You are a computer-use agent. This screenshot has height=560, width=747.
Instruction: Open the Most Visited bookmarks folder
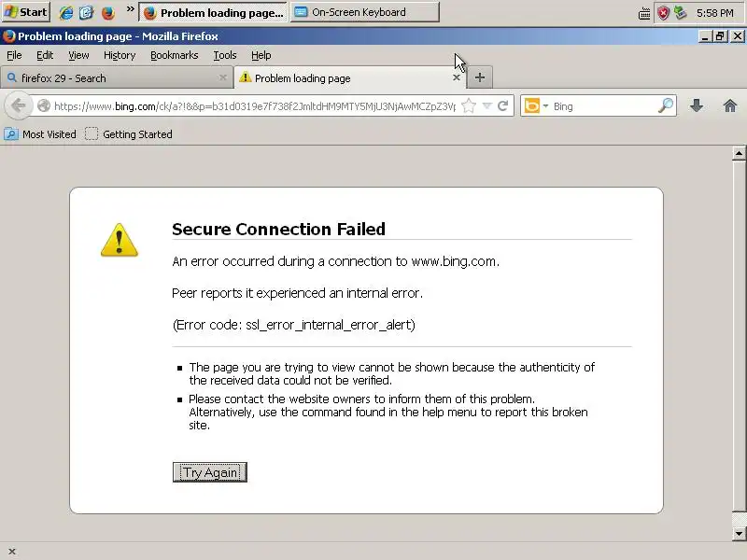point(40,134)
